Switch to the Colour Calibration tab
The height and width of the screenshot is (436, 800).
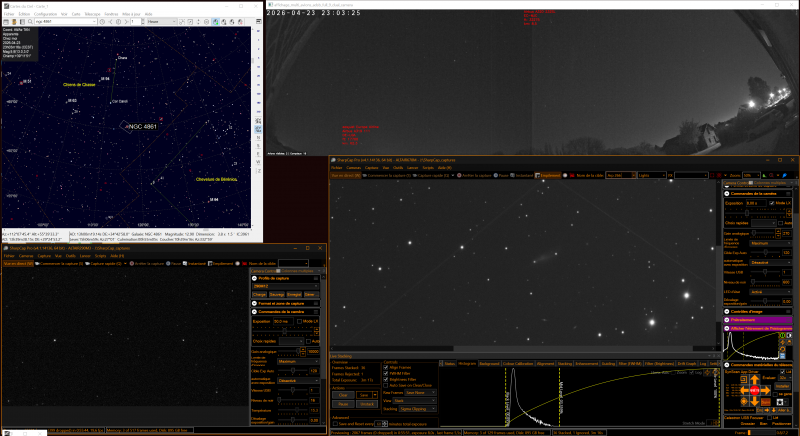(x=518, y=364)
